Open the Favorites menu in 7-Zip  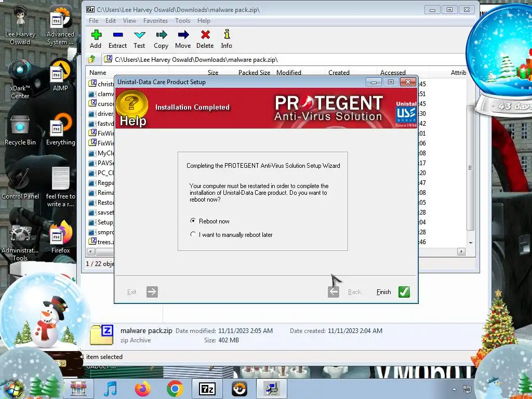click(x=155, y=21)
